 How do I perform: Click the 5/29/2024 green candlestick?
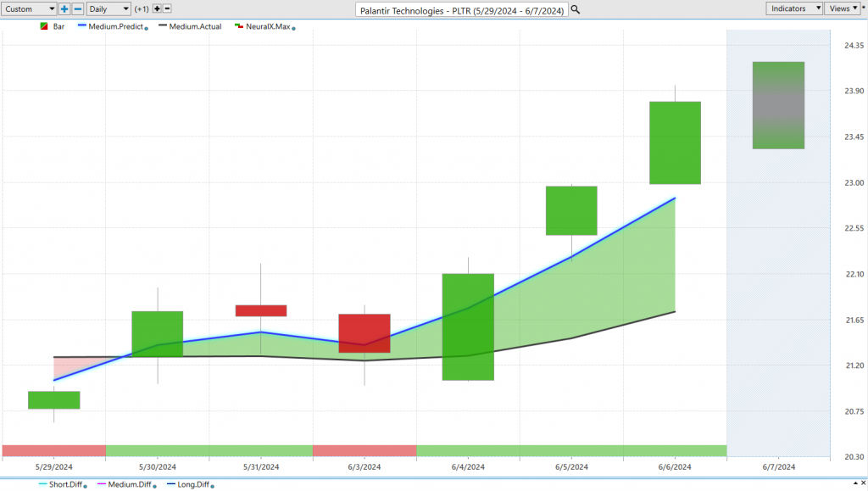coord(53,400)
